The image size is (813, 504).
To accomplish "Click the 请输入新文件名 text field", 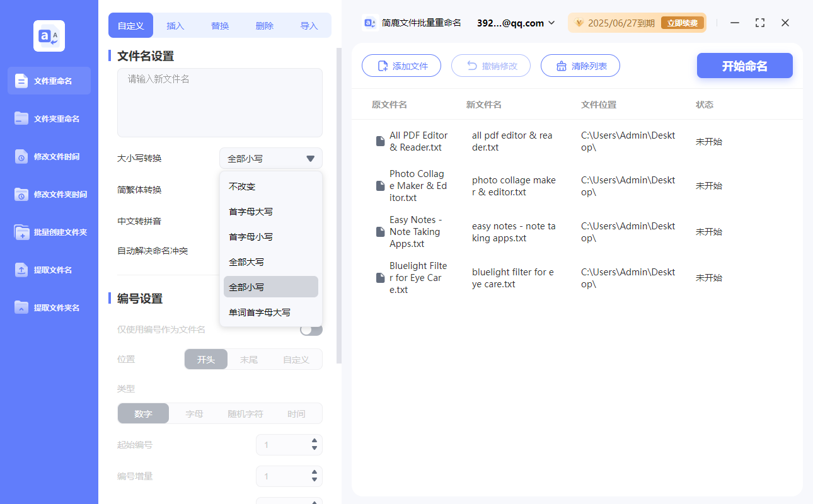I will click(219, 102).
